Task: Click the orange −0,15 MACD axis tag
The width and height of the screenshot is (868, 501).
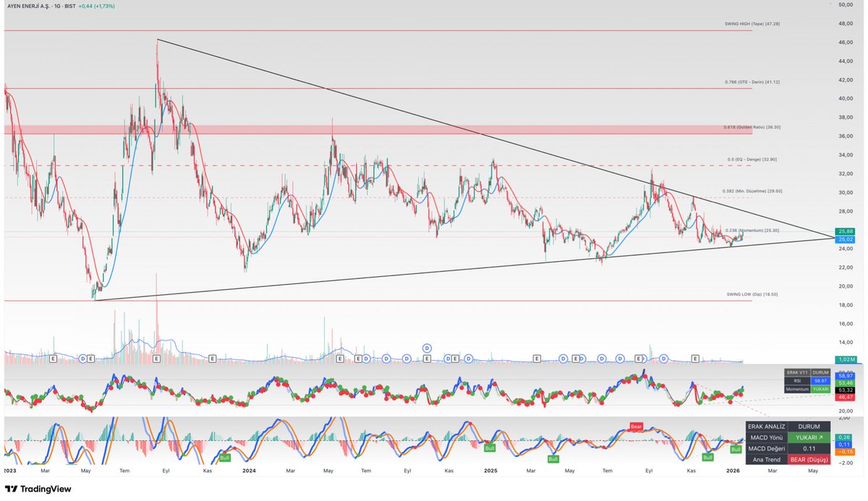Action: coord(844,452)
